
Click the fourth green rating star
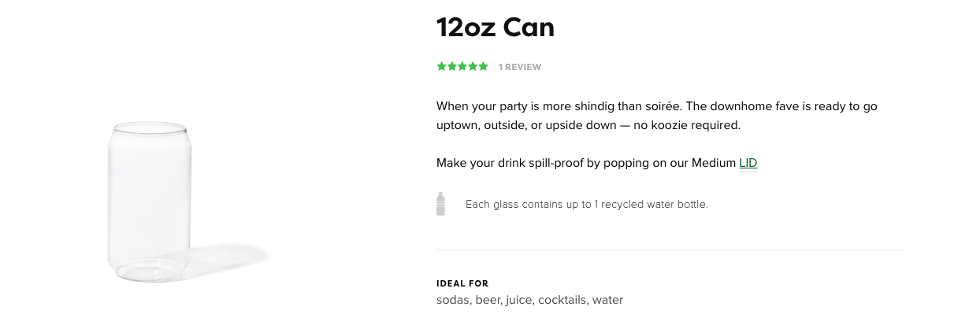tap(473, 66)
